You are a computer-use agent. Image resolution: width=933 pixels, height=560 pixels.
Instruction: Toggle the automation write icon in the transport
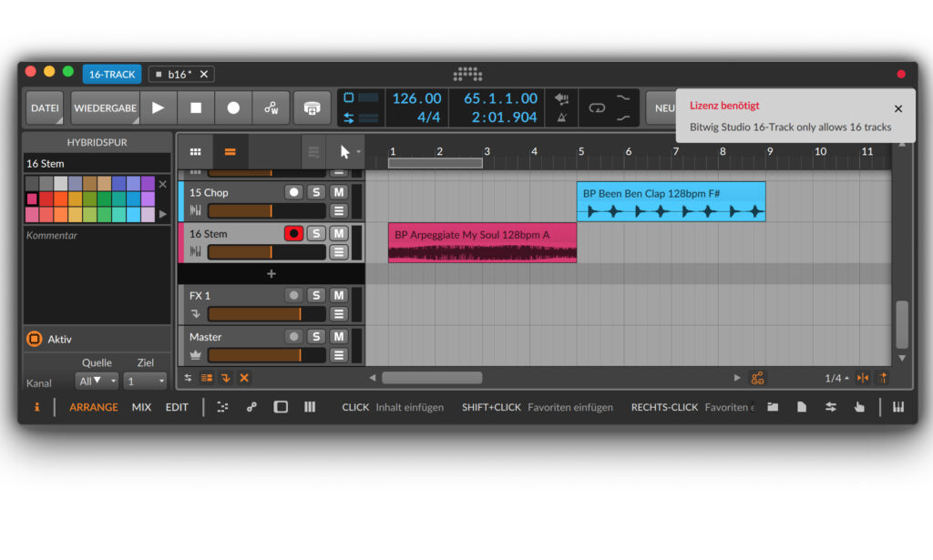point(272,107)
